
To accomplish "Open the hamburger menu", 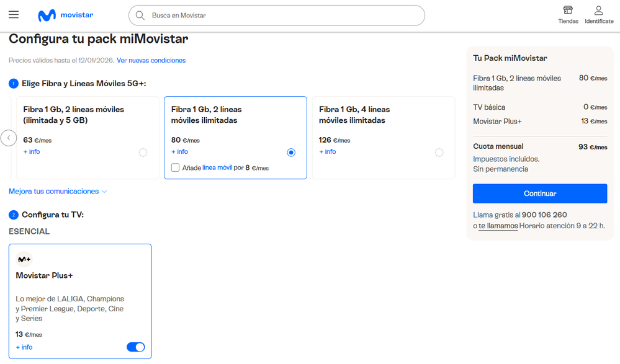I will tap(14, 15).
